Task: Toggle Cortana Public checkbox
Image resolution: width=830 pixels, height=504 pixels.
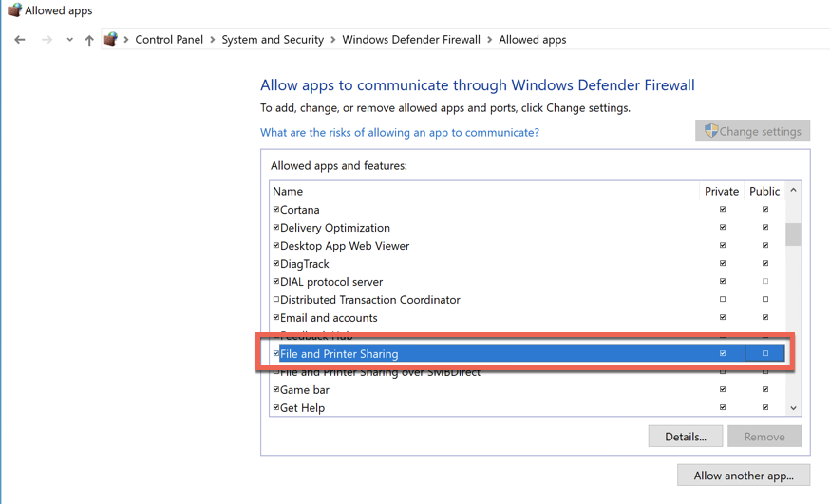Action: tap(765, 210)
